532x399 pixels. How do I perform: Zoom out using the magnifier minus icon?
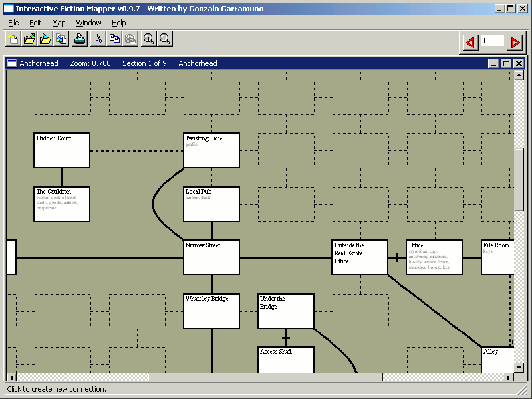[x=164, y=39]
